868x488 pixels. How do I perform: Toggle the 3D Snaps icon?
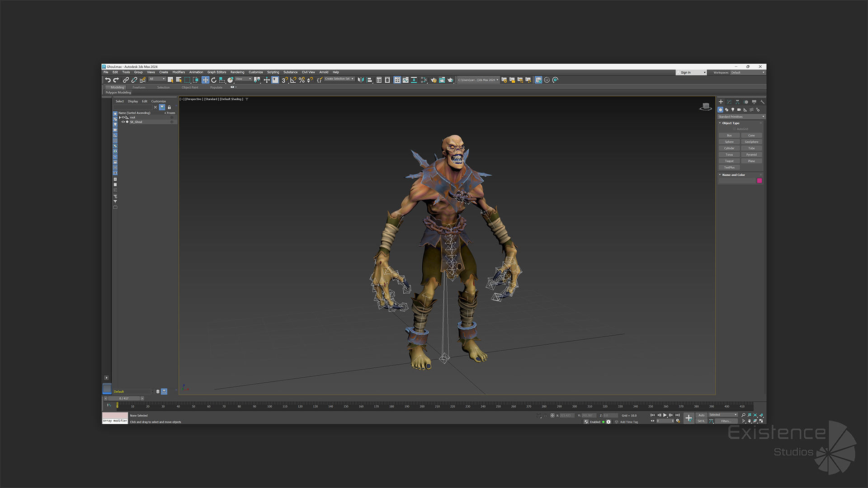point(284,80)
